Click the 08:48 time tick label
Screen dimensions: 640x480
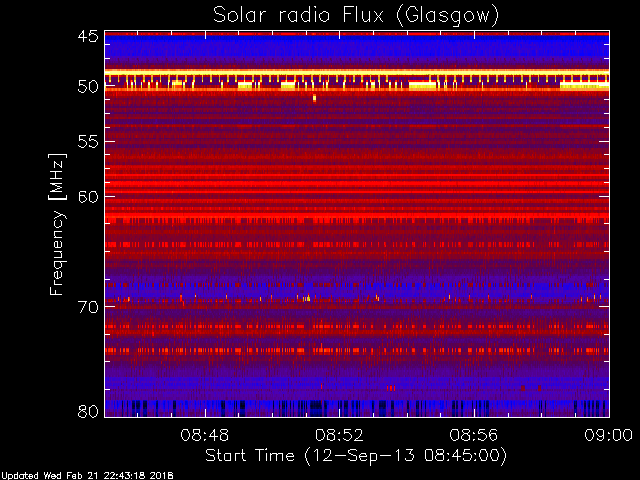204,435
